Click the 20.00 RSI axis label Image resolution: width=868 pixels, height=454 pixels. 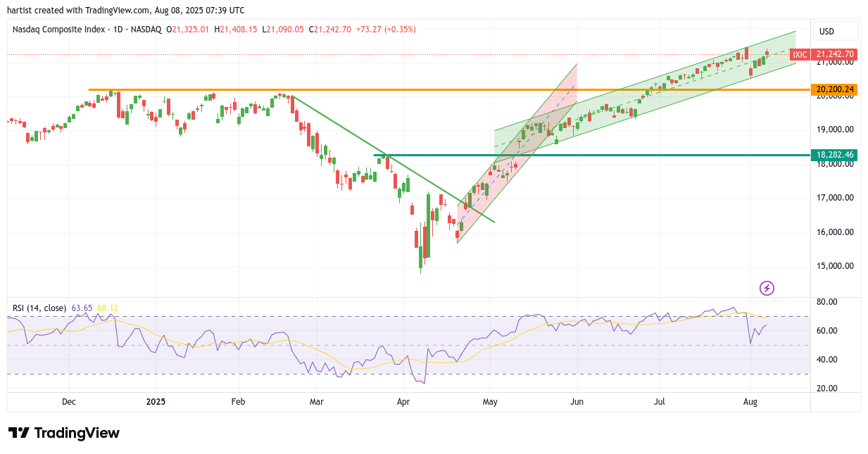coord(827,389)
